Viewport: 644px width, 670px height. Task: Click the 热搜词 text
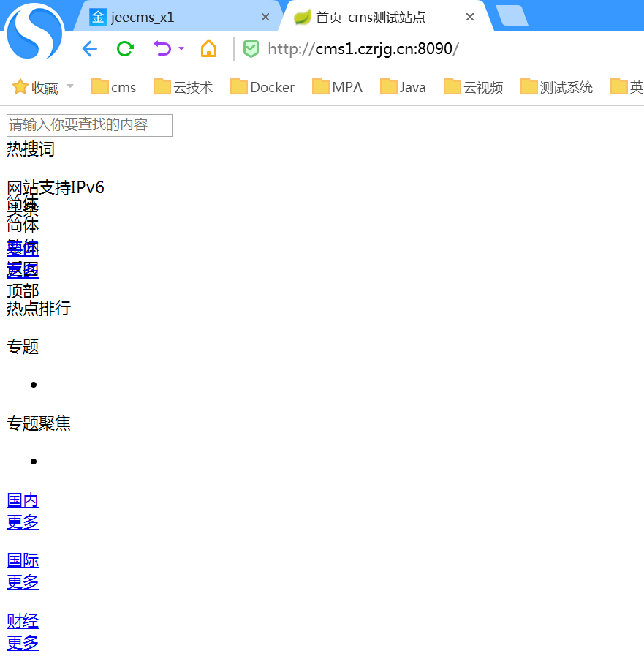(x=31, y=149)
